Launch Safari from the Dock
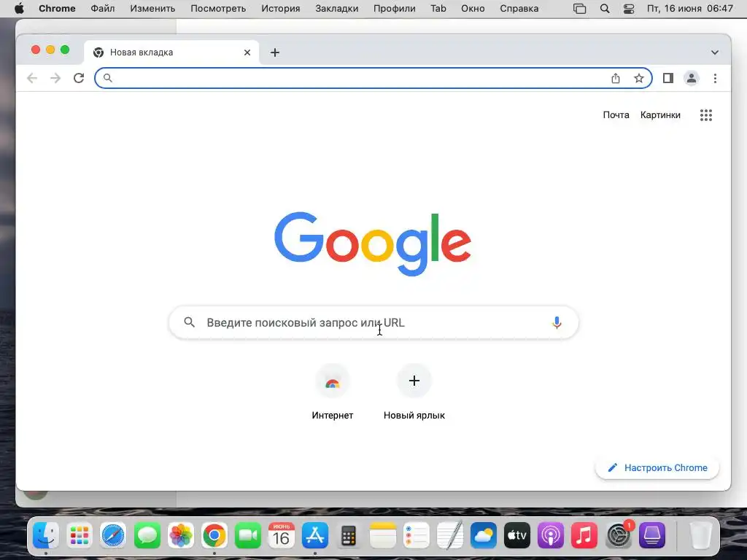This screenshot has width=747, height=560. [x=113, y=536]
